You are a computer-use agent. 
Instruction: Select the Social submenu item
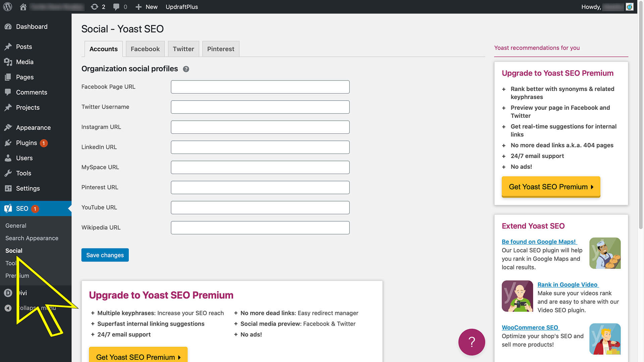[14, 250]
